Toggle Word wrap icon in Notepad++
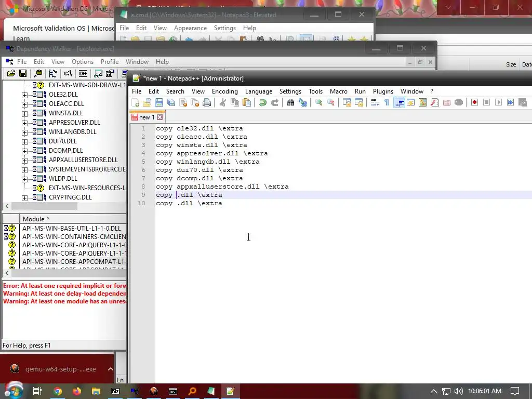The width and height of the screenshot is (532, 399). [375, 102]
